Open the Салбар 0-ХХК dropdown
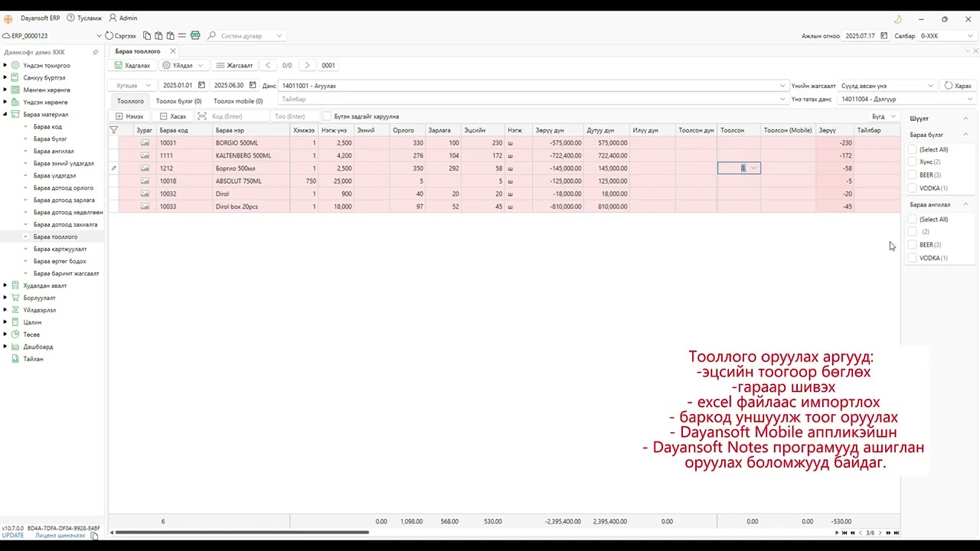980x551 pixels. 946,36
